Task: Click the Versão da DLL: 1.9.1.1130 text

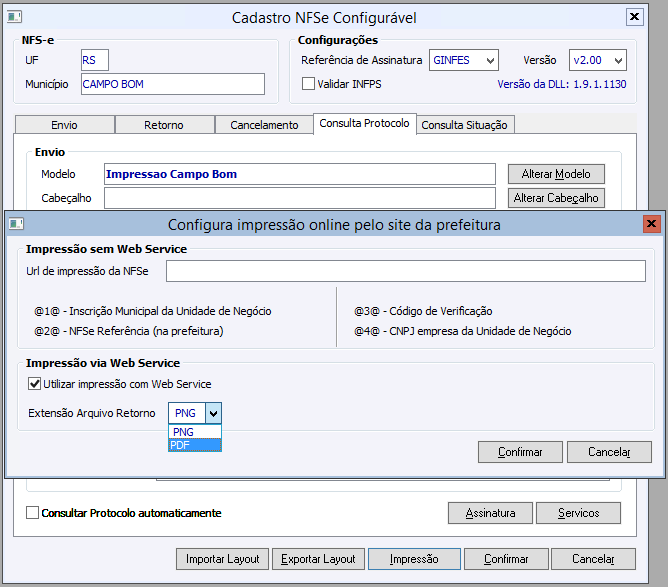Action: (562, 84)
